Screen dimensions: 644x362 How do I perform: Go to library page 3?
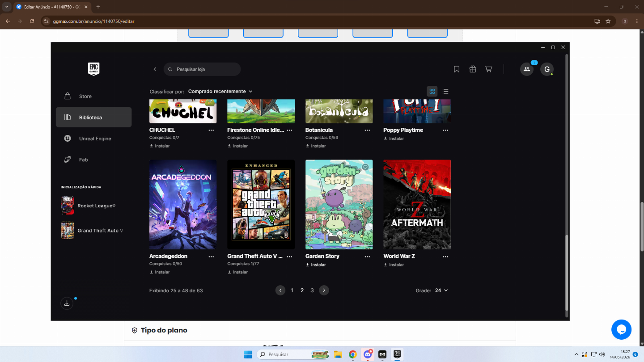pyautogui.click(x=312, y=290)
